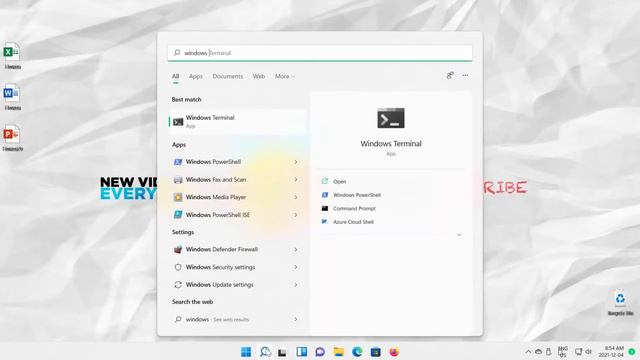Click the Windows Start button

point(246,352)
